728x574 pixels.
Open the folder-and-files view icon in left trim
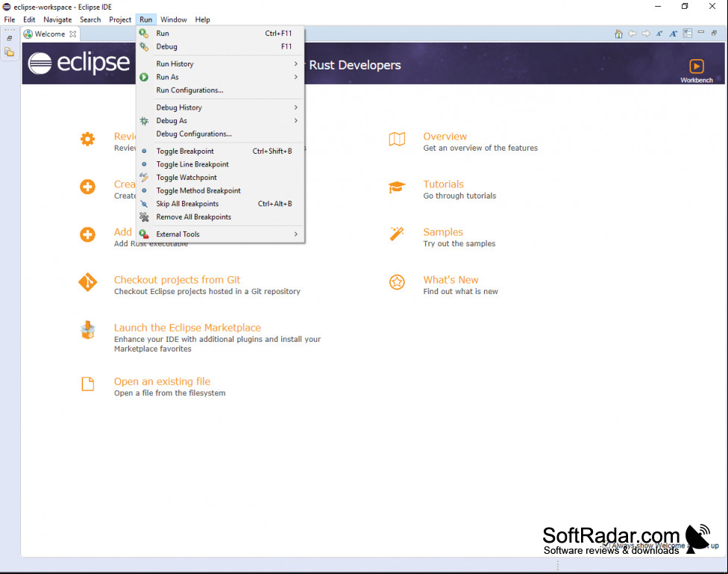[9, 52]
